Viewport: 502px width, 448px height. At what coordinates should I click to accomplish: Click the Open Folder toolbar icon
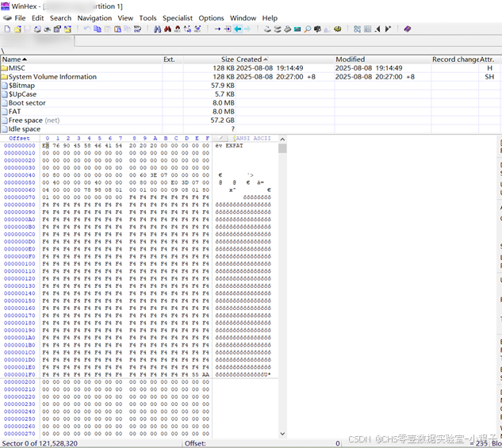67,29
